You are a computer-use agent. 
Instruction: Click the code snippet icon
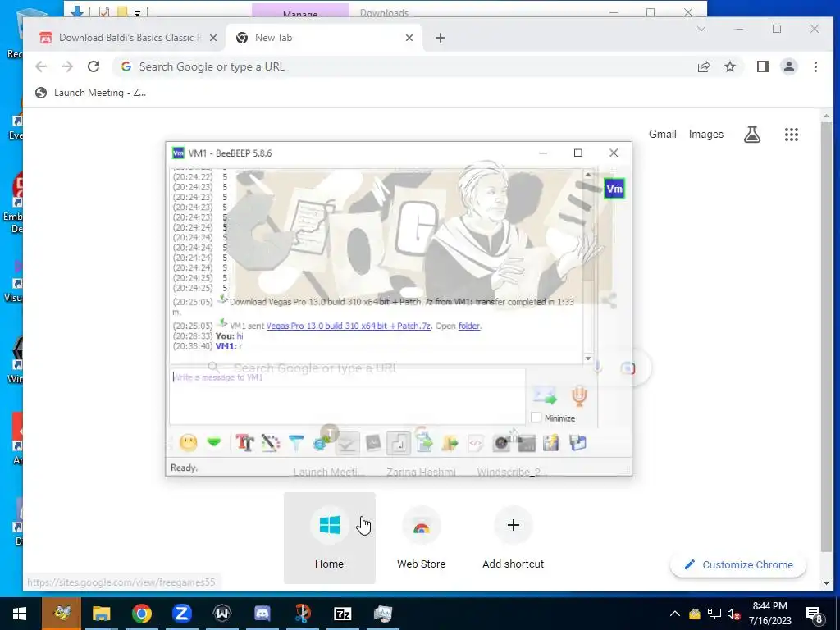pyautogui.click(x=475, y=443)
